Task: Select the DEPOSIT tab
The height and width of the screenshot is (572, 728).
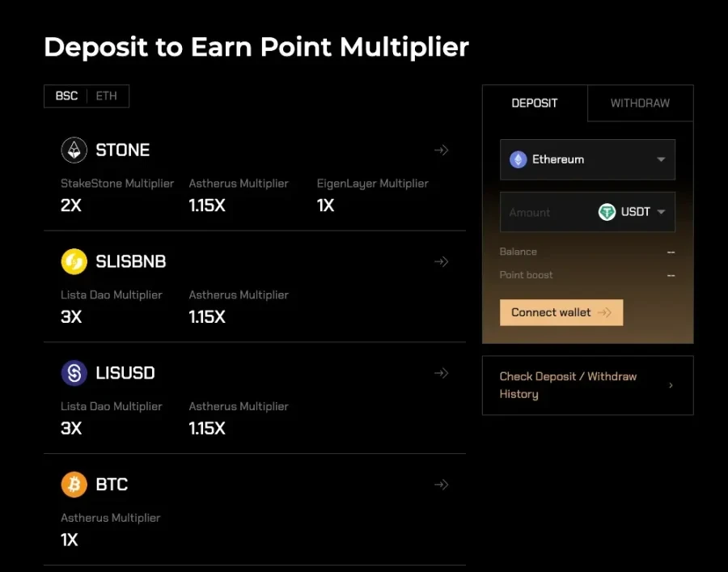Action: 535,103
